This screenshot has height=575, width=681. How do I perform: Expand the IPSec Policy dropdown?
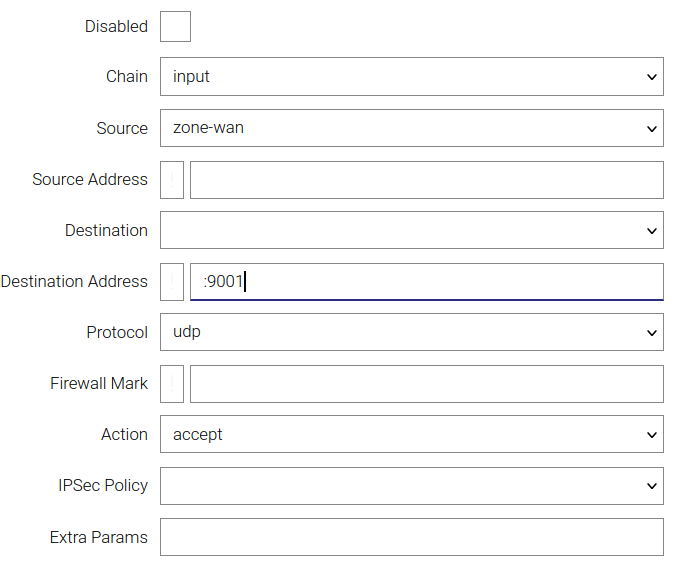coord(411,486)
